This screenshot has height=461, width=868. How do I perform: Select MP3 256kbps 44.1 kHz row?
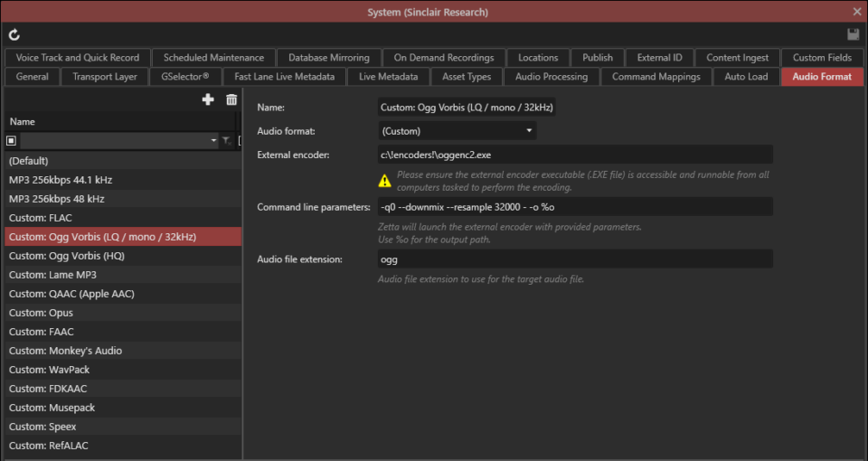pos(123,180)
